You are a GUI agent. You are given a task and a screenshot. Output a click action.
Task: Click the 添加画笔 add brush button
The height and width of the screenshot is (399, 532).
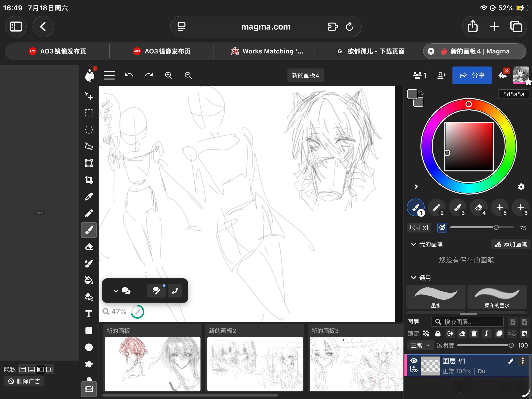click(510, 244)
